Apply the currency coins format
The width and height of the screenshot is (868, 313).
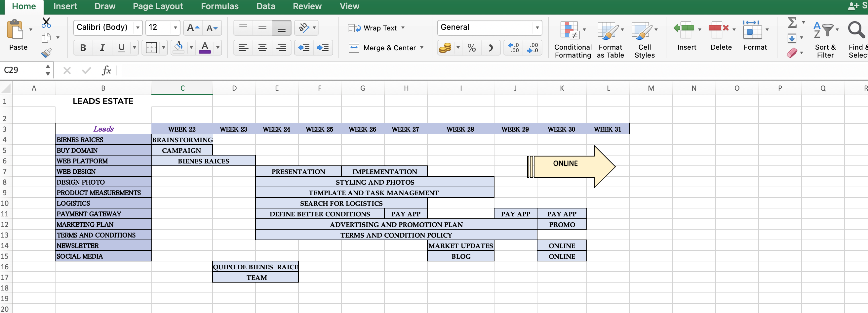[445, 48]
